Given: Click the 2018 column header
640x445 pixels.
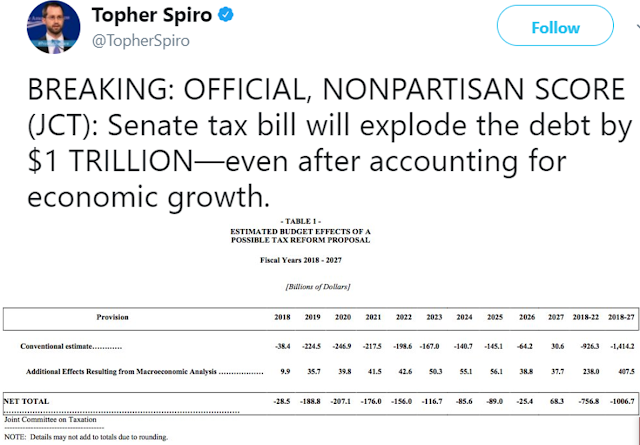Looking at the screenshot, I should tap(282, 317).
